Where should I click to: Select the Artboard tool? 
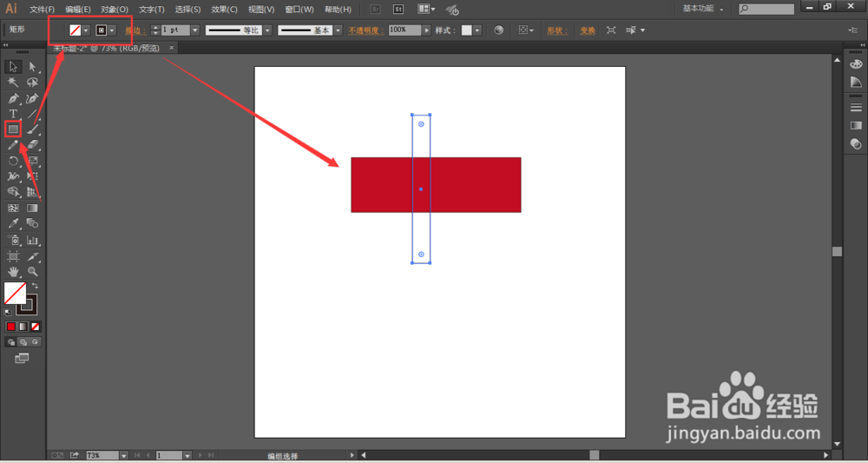pos(13,256)
